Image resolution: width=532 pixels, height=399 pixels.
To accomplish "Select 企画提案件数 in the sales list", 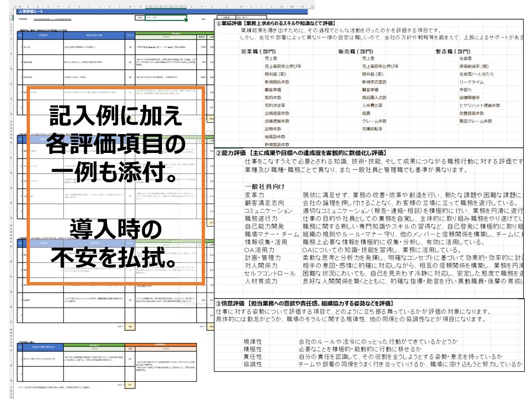I will coord(277,113).
